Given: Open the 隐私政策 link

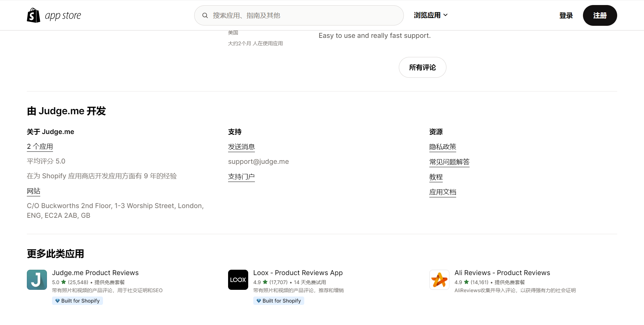Looking at the screenshot, I should (443, 147).
